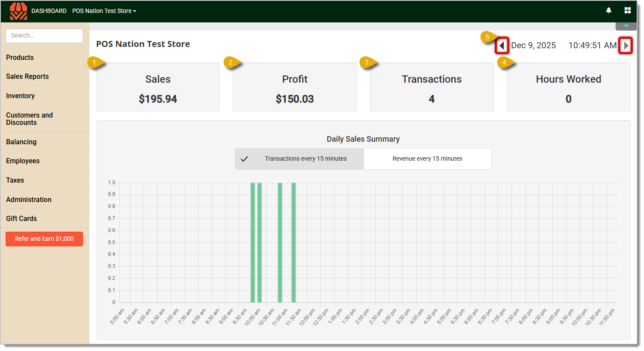The image size is (644, 351).
Task: Open the Transactions card showing 4
Action: 431,87
